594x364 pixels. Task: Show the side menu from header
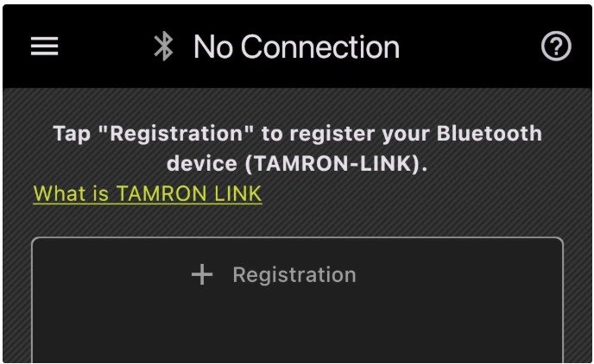click(45, 47)
